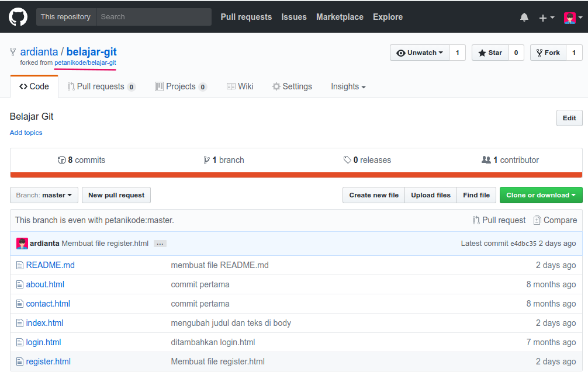
Task: Click the New pull request button
Action: [x=116, y=195]
